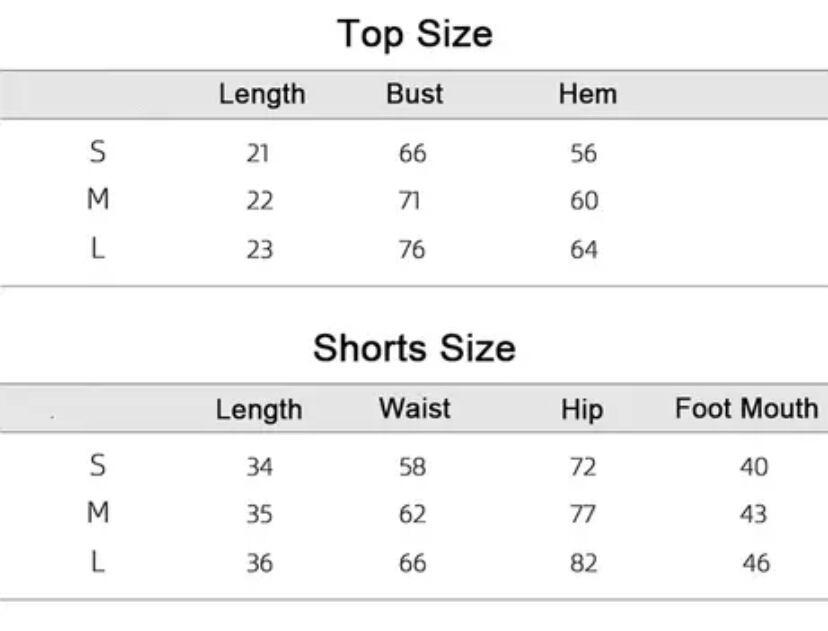The image size is (828, 631).
Task: Click top Length value 21 for size S
Action: [x=259, y=154]
